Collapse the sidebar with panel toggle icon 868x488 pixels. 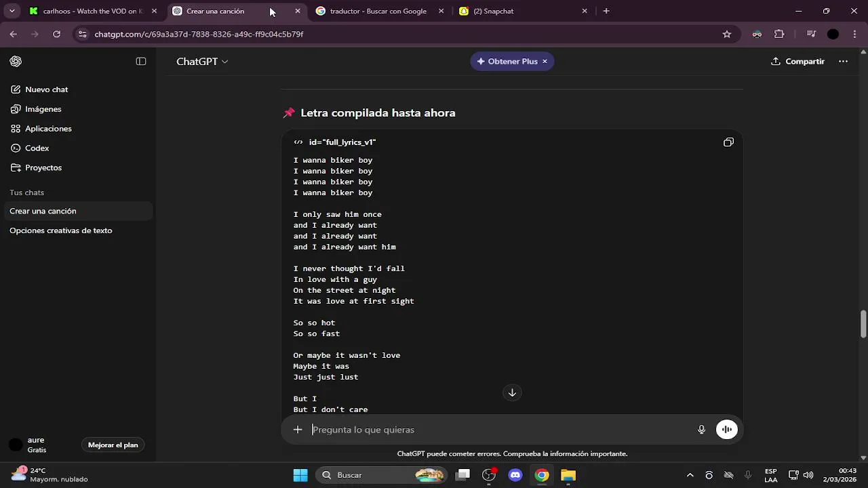coord(141,62)
